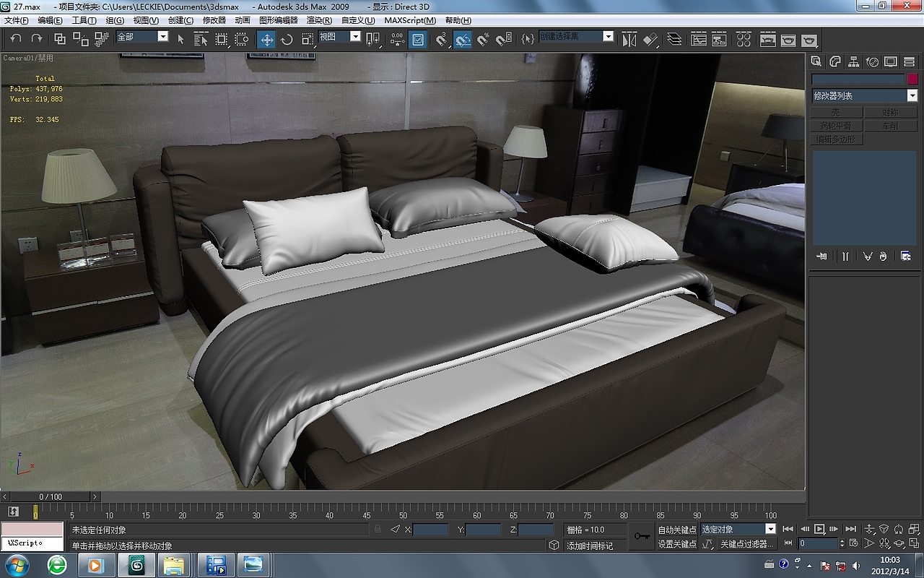Click the Redo arrow in toolbar

(36, 39)
